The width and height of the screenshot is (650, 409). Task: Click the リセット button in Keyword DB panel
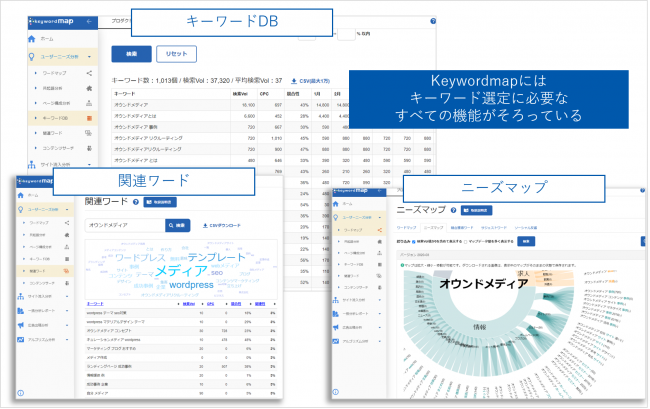[176, 54]
